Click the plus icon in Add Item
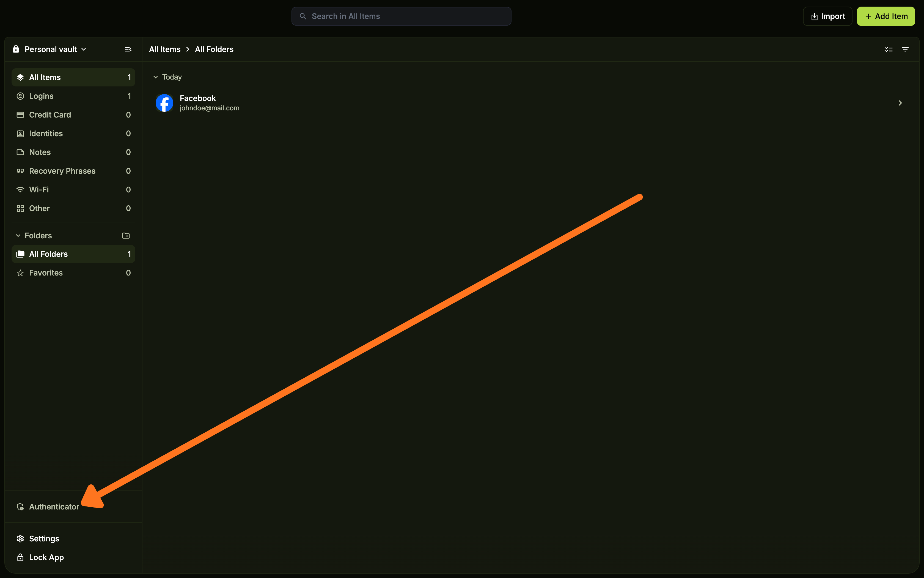 tap(868, 17)
